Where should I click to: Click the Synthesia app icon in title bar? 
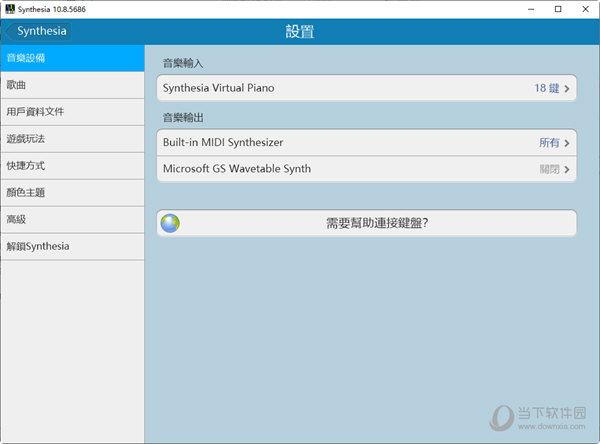tap(10, 9)
